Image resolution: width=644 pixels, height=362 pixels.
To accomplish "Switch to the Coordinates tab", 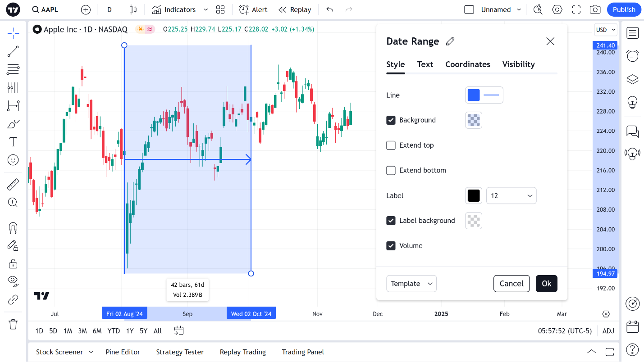I will point(468,64).
